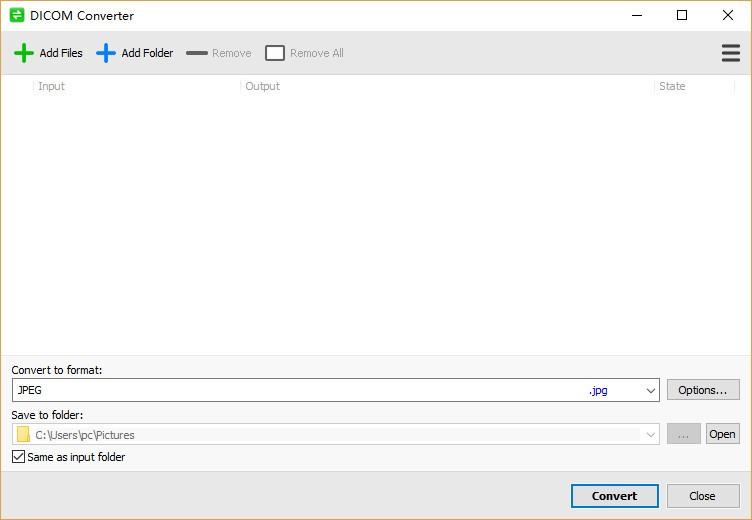The image size is (752, 520).
Task: Start conversion with the Convert button
Action: (614, 496)
